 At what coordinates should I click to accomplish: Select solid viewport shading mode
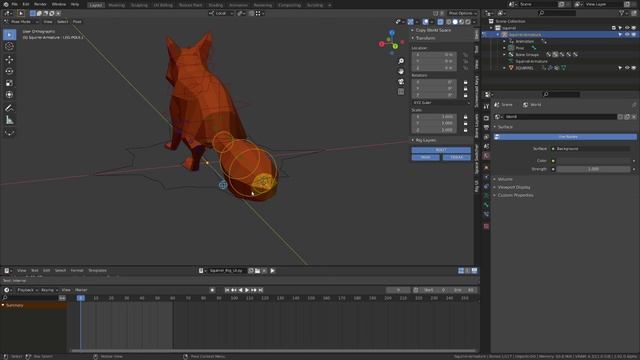point(455,22)
